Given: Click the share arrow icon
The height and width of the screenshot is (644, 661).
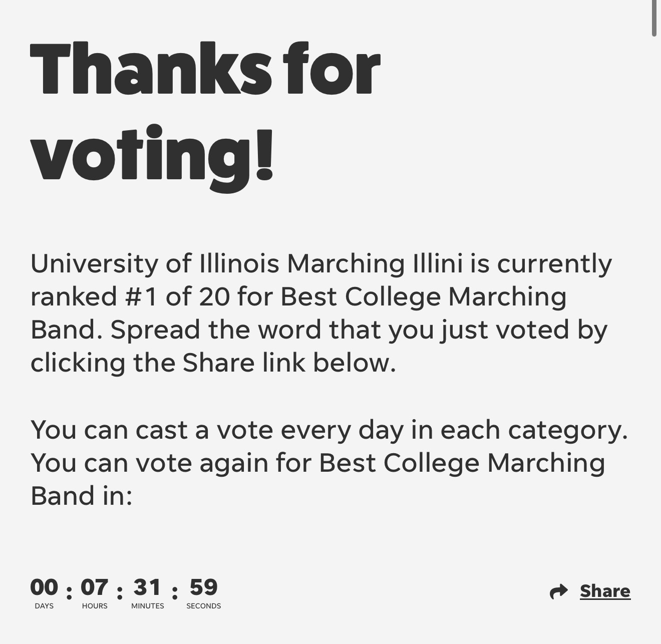Looking at the screenshot, I should (559, 591).
